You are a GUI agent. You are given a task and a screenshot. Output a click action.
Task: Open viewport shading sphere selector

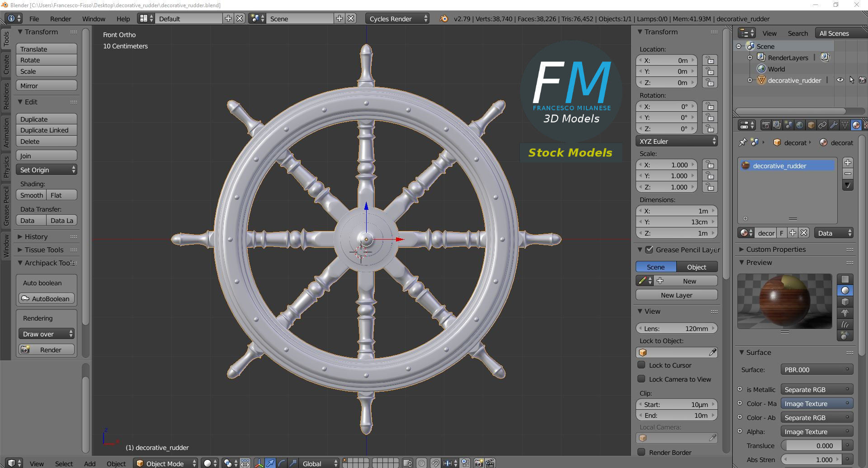point(210,463)
